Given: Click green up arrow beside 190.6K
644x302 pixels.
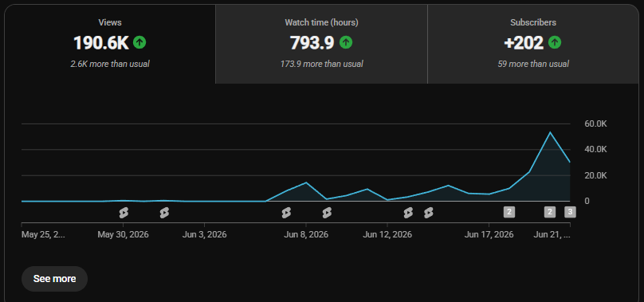Looking at the screenshot, I should coord(139,42).
